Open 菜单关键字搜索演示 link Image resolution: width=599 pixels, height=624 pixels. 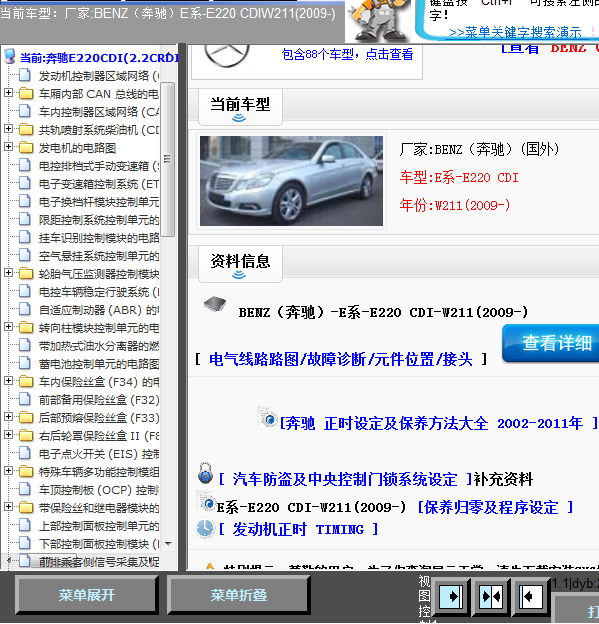click(x=515, y=32)
